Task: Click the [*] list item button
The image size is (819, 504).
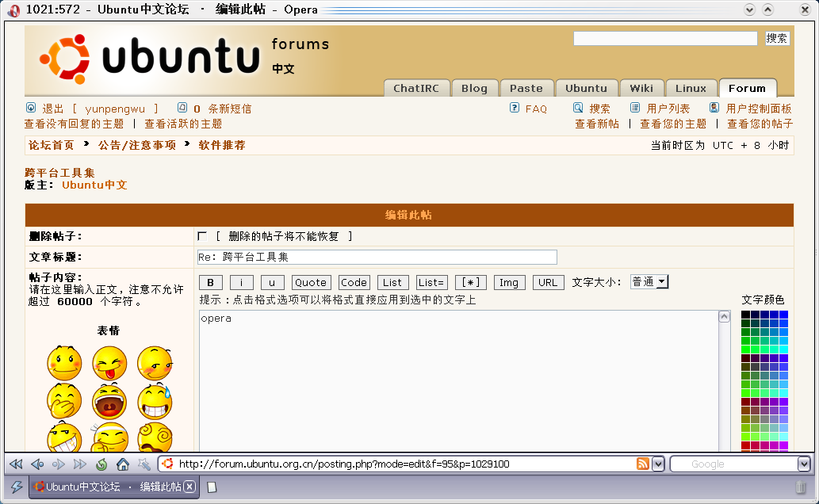Action: (x=471, y=283)
